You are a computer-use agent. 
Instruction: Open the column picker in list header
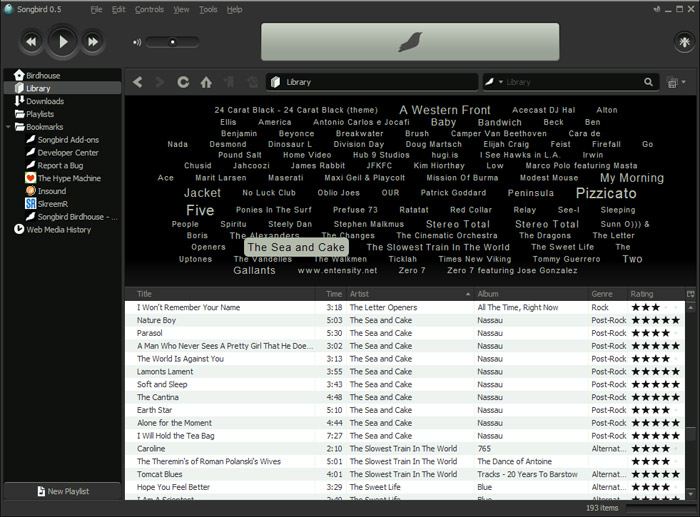[x=690, y=294]
